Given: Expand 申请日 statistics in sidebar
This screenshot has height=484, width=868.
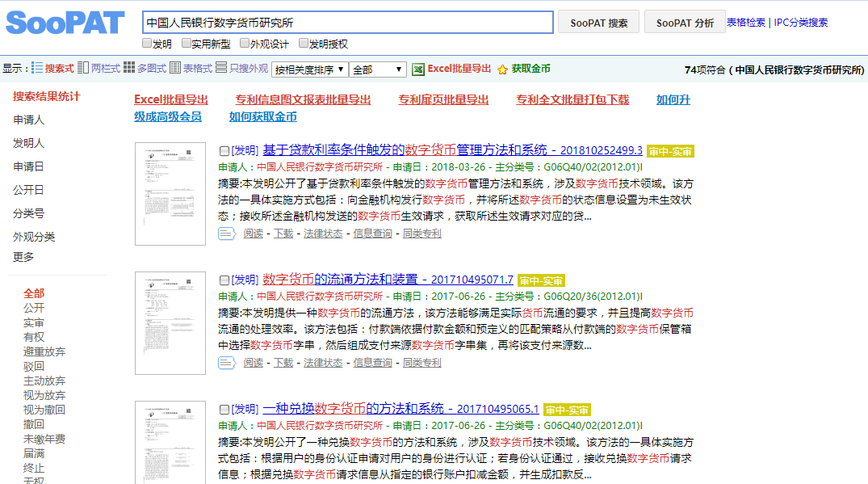Looking at the screenshot, I should (x=28, y=166).
